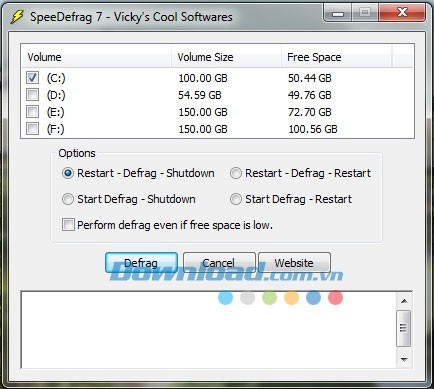Click the log box scroll down arrow
434x389 pixels.
pos(404,359)
